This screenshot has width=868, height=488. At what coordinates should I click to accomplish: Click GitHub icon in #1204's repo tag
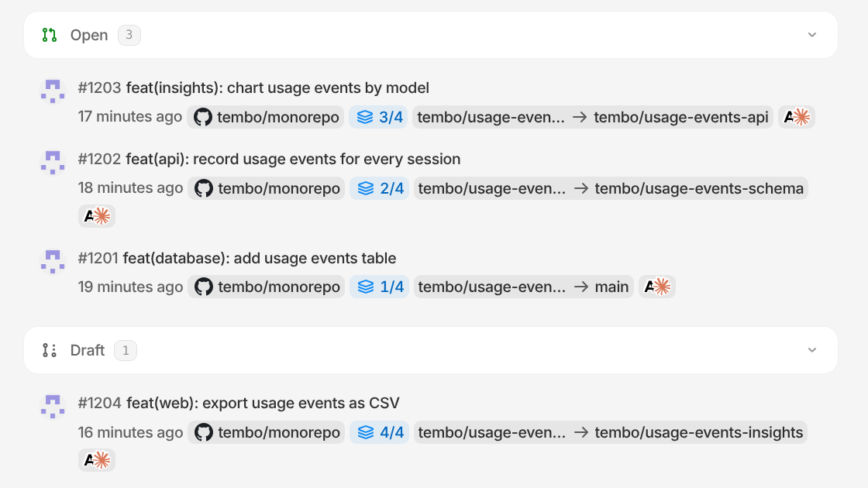[x=203, y=432]
